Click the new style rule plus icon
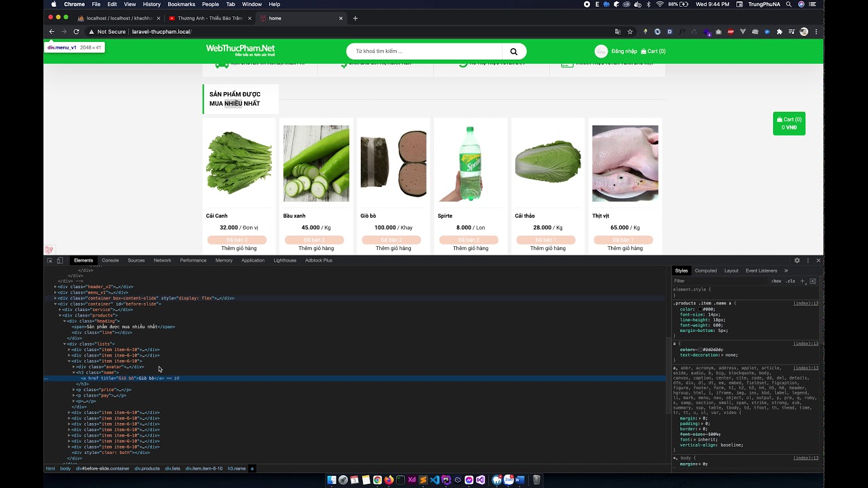This screenshot has height=488, width=868. pyautogui.click(x=803, y=281)
